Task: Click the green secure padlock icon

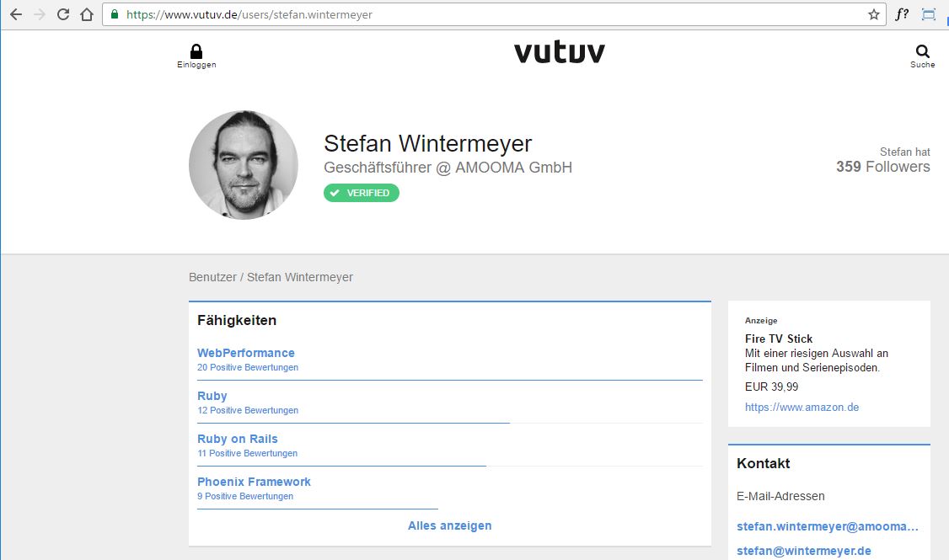Action: (x=115, y=14)
